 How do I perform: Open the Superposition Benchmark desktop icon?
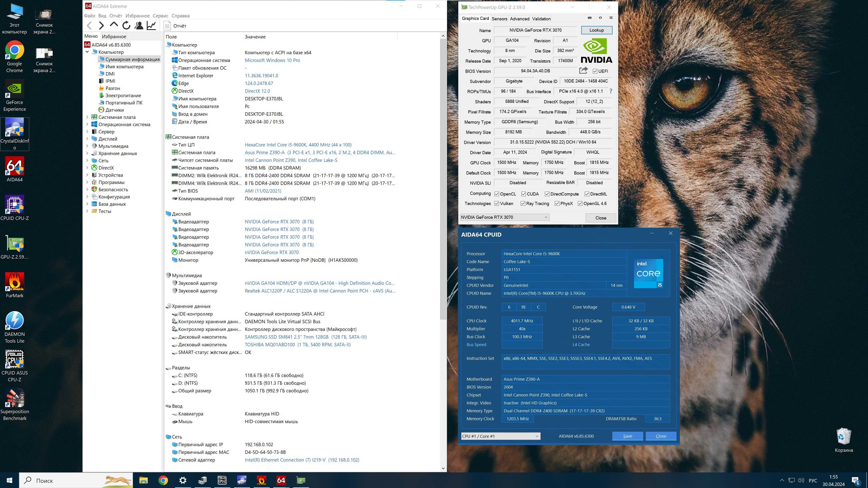pyautogui.click(x=14, y=404)
